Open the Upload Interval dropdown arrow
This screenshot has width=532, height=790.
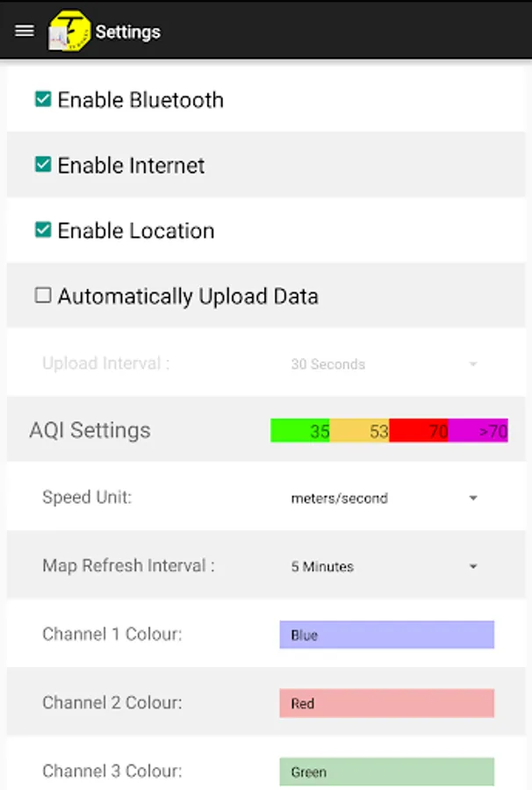(473, 363)
